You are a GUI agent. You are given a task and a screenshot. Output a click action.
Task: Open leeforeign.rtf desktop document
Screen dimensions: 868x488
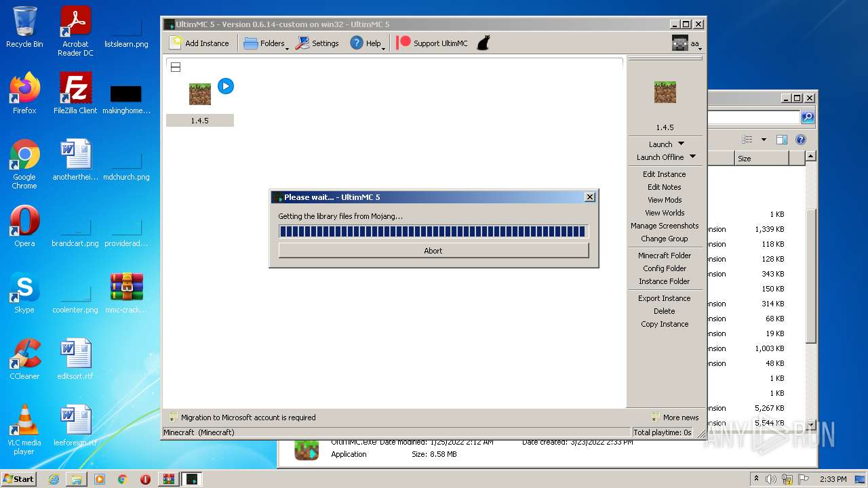[x=75, y=426]
